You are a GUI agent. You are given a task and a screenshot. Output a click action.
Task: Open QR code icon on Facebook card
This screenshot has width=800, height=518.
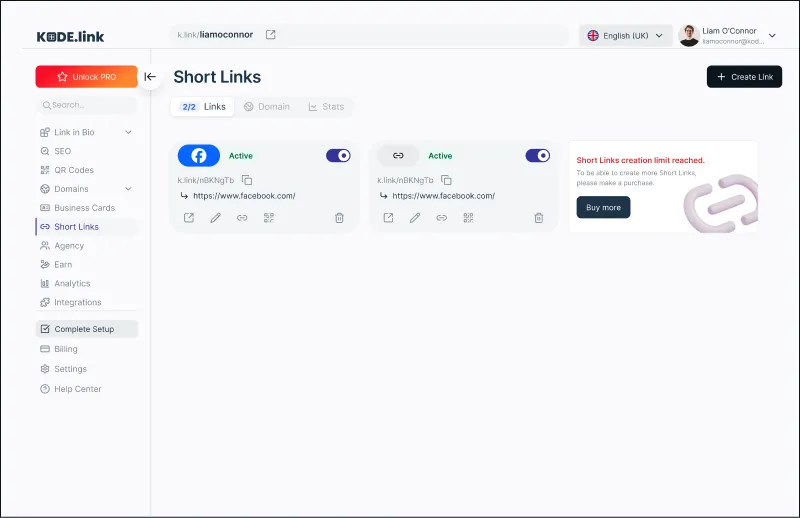pos(268,217)
